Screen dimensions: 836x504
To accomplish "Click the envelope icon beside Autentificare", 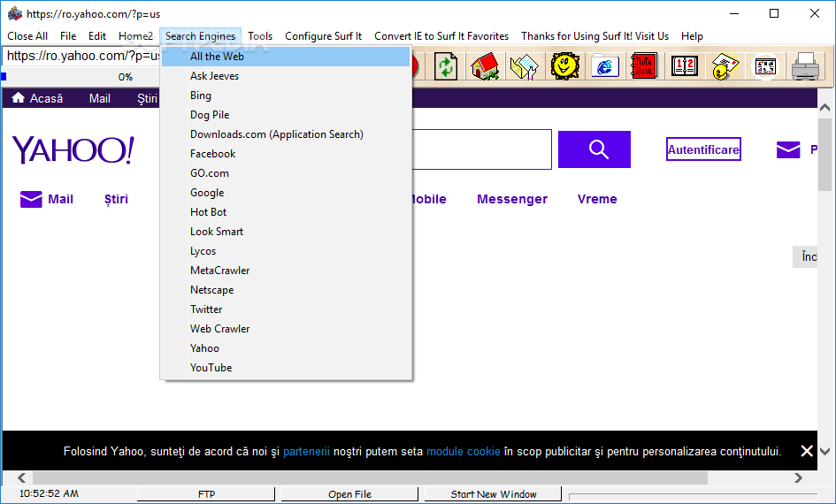I will (x=788, y=149).
